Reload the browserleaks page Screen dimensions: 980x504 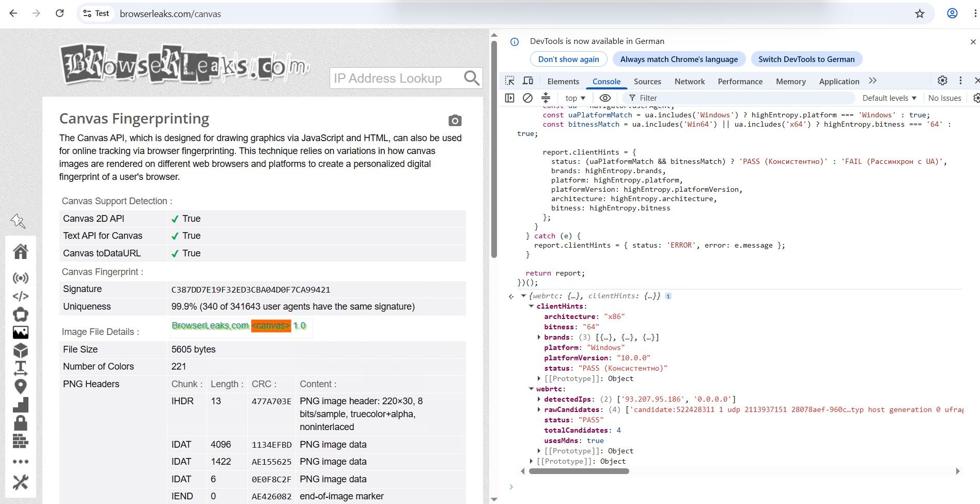pos(60,13)
